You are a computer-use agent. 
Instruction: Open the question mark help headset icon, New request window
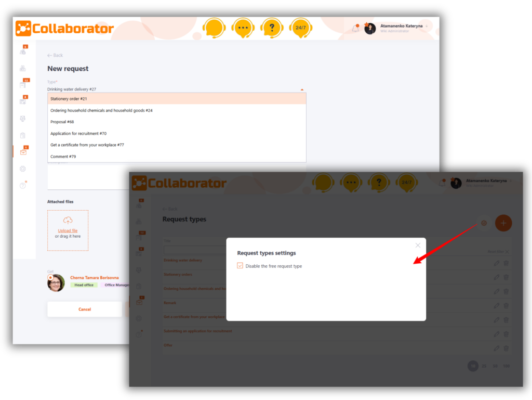click(x=272, y=28)
